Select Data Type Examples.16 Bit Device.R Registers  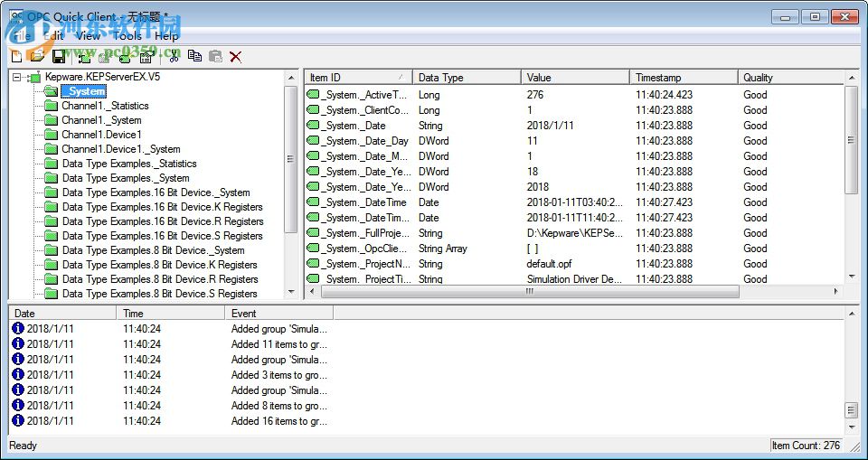163,221
